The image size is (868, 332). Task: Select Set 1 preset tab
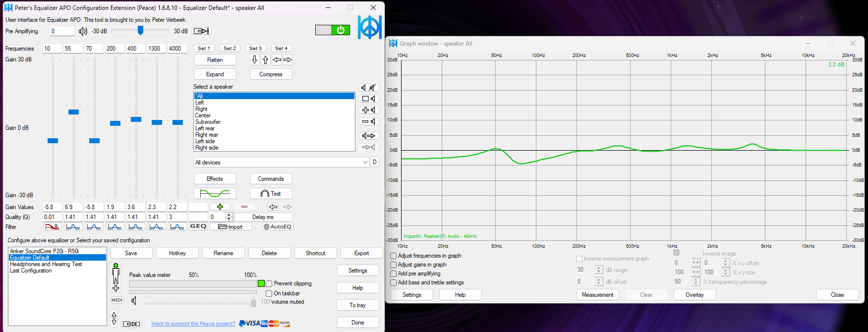pyautogui.click(x=204, y=49)
